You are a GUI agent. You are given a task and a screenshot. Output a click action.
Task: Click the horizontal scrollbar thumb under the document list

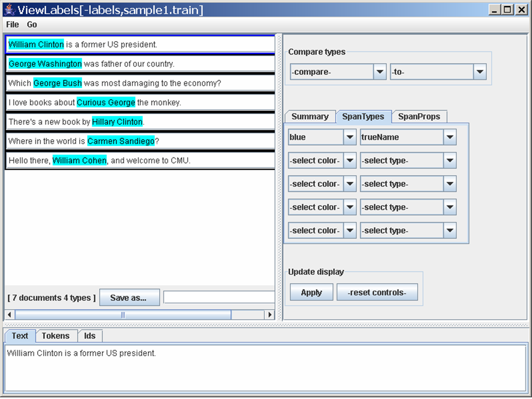click(122, 315)
